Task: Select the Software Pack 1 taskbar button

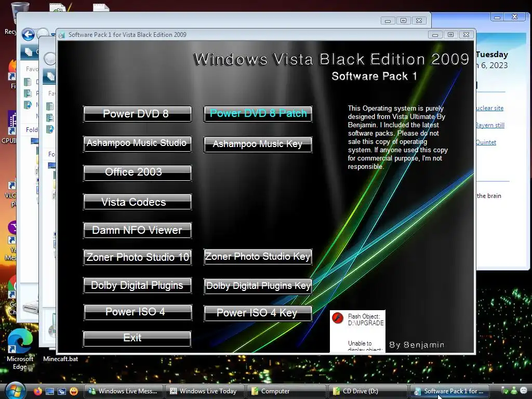Action: [x=450, y=391]
